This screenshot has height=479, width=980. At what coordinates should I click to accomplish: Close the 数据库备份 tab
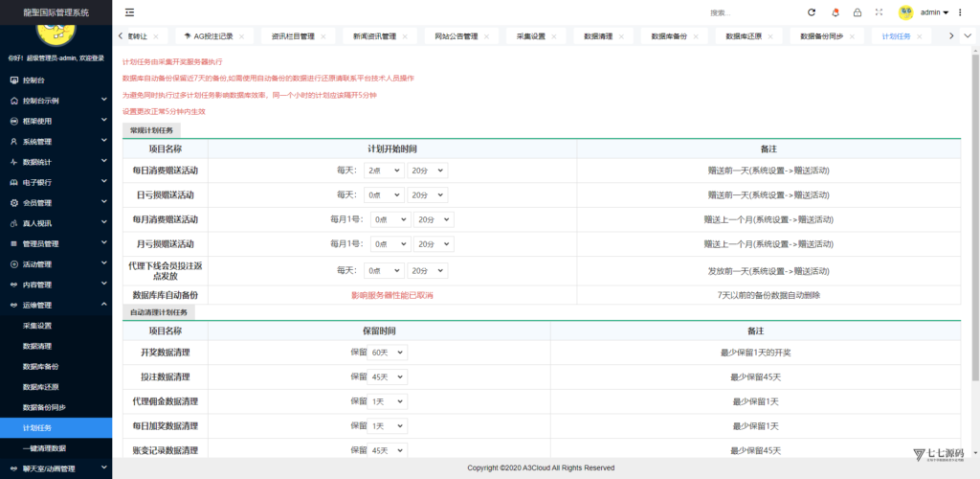(x=695, y=37)
